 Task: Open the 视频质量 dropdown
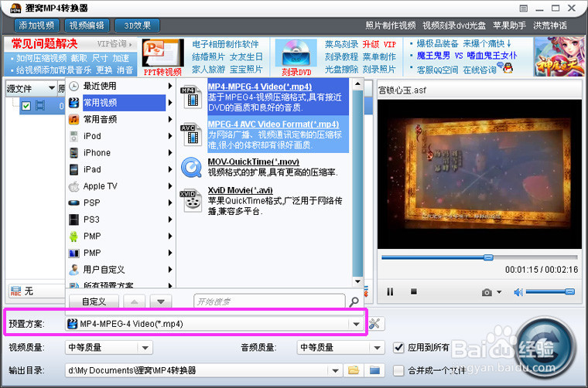click(x=145, y=348)
